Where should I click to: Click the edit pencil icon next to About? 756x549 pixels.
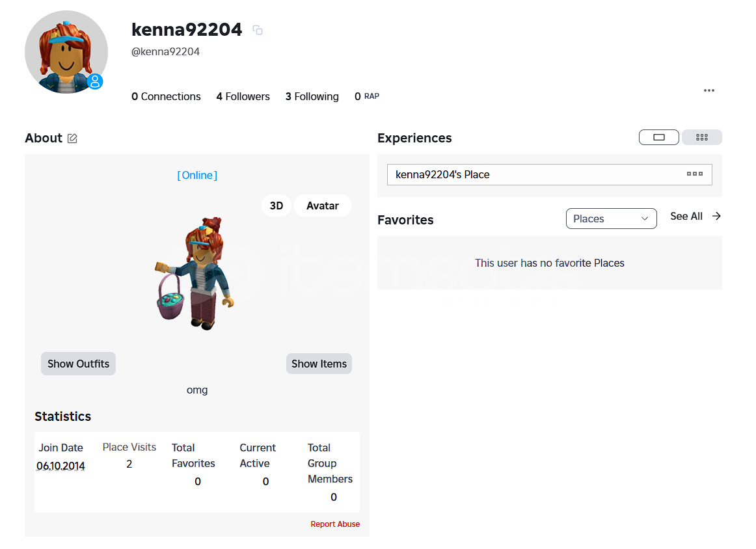(x=72, y=139)
